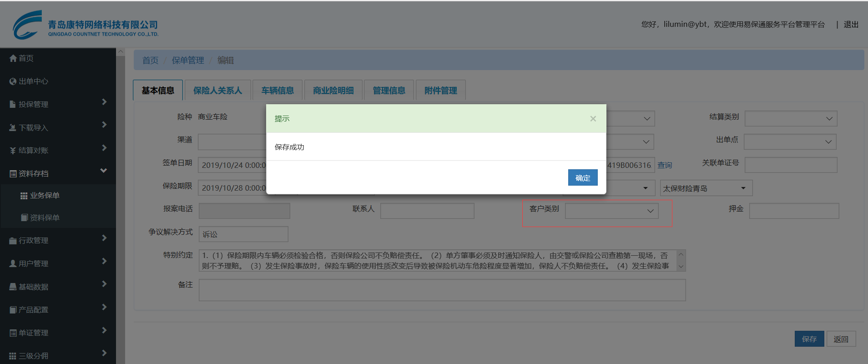The width and height of the screenshot is (868, 364).
Task: Click the home icon beside 首页
Action: (13, 58)
